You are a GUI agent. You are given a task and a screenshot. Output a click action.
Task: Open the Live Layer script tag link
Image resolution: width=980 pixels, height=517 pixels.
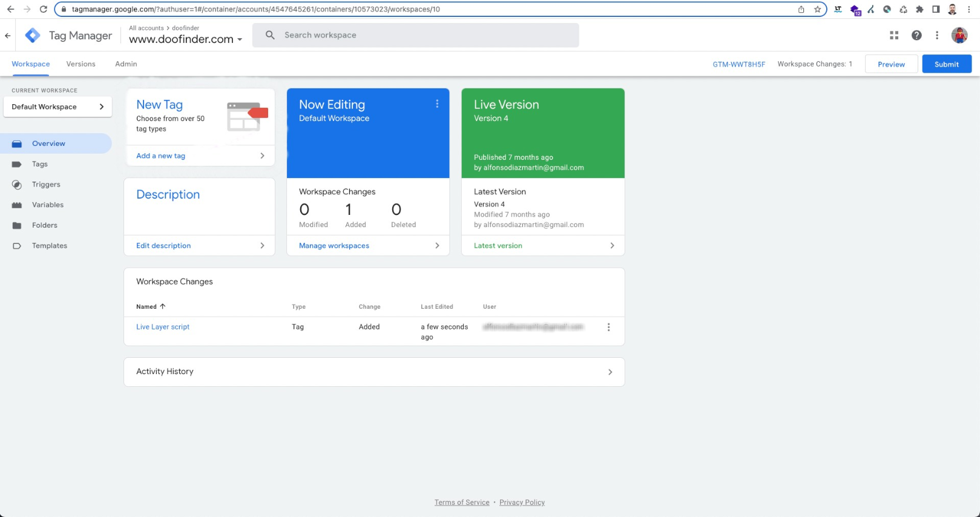pyautogui.click(x=163, y=327)
